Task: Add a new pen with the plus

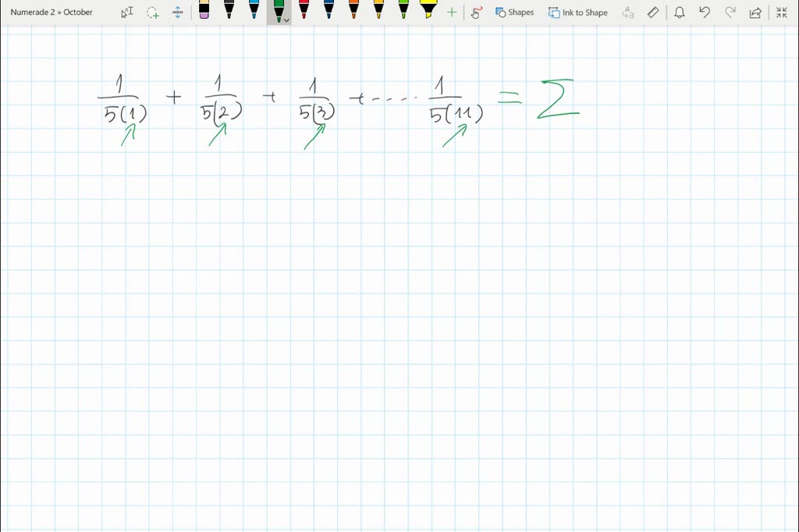Action: click(x=451, y=12)
